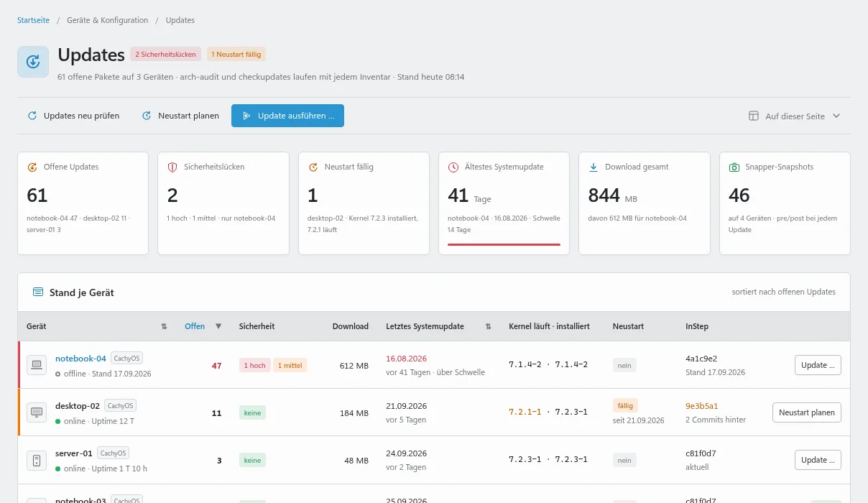Click the Kernel läuft · installiert header
868x503 pixels.
(x=549, y=326)
